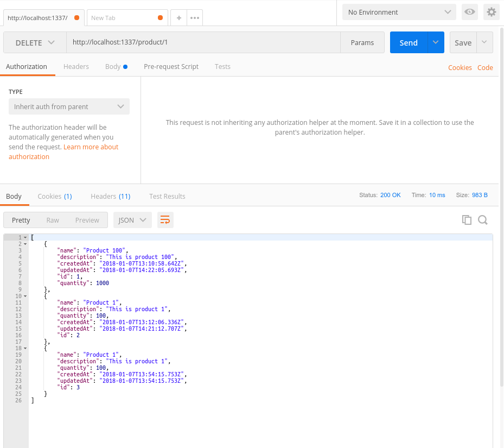The image size is (504, 448).
Task: Follow the 'Learn more about authorization' link
Action: (91, 147)
